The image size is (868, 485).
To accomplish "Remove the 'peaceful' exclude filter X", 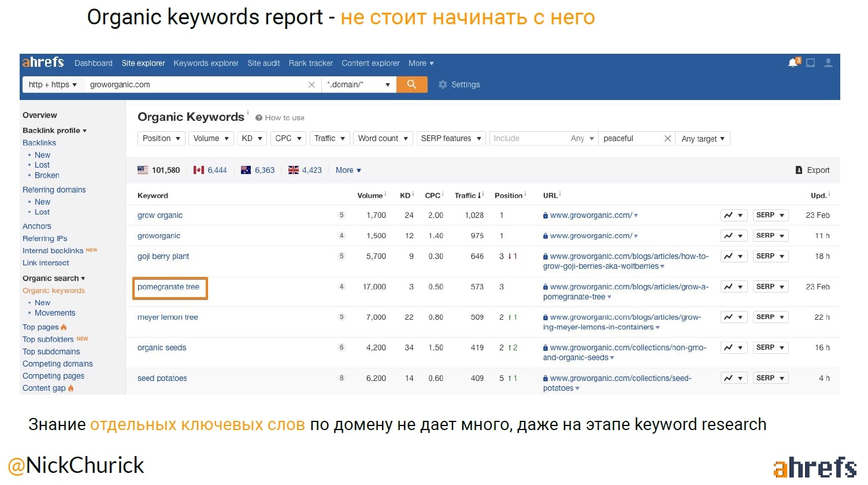I will point(667,139).
